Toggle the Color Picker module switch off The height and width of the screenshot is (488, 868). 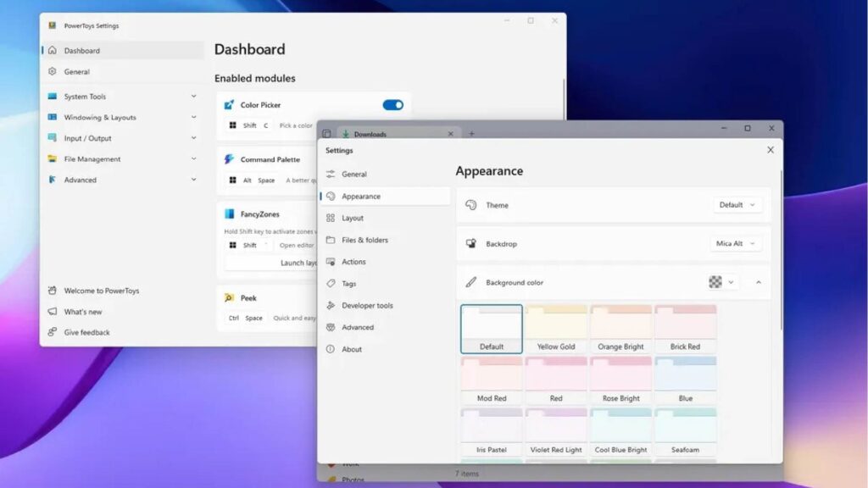[x=392, y=105]
